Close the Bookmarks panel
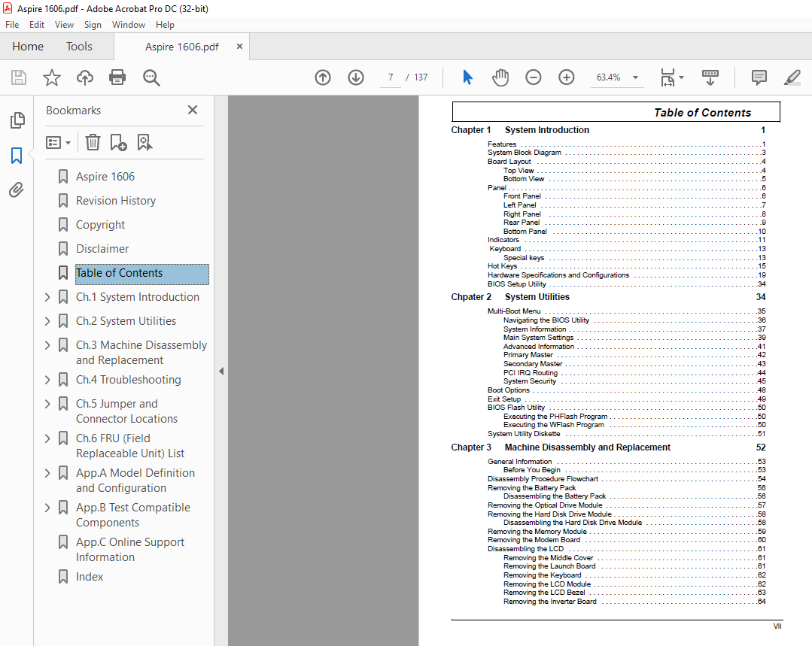Image resolution: width=812 pixels, height=646 pixels. click(193, 110)
